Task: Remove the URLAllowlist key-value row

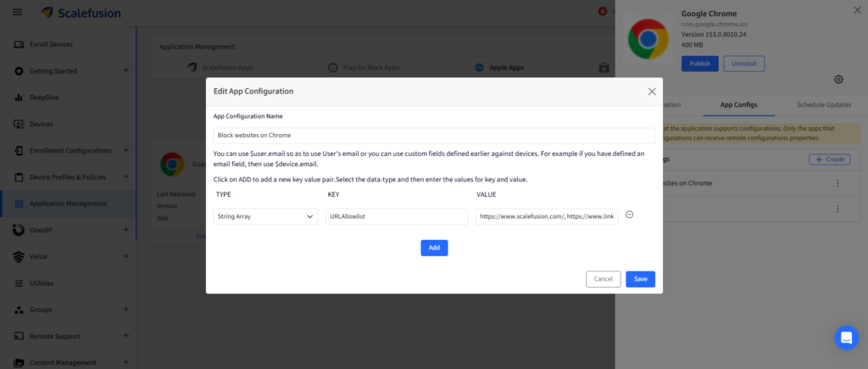Action: click(630, 215)
